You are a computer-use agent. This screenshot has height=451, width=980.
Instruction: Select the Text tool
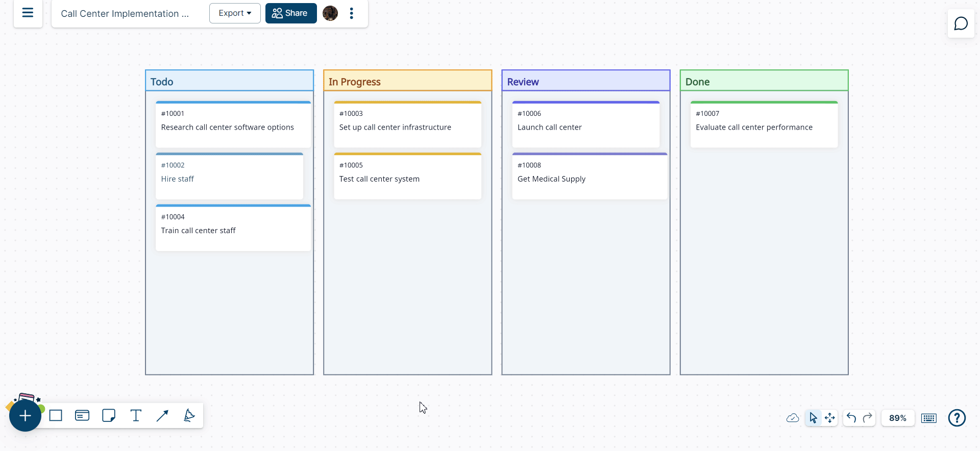point(136,416)
